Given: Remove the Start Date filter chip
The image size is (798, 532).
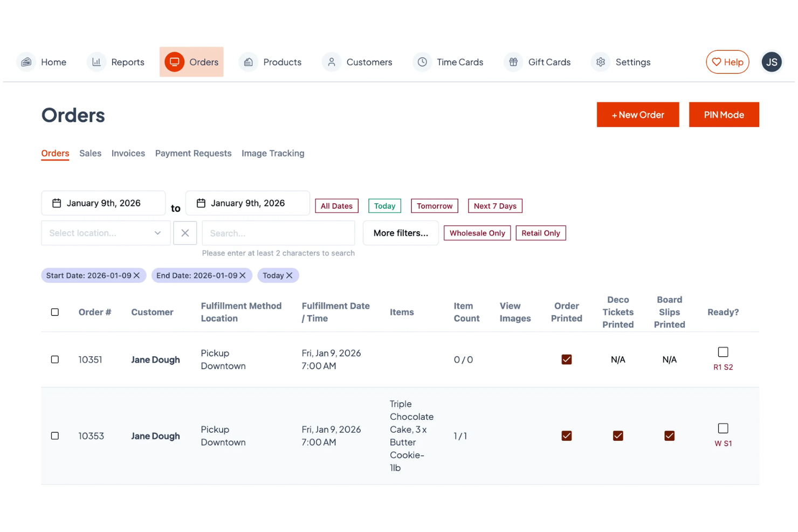Looking at the screenshot, I should 137,275.
